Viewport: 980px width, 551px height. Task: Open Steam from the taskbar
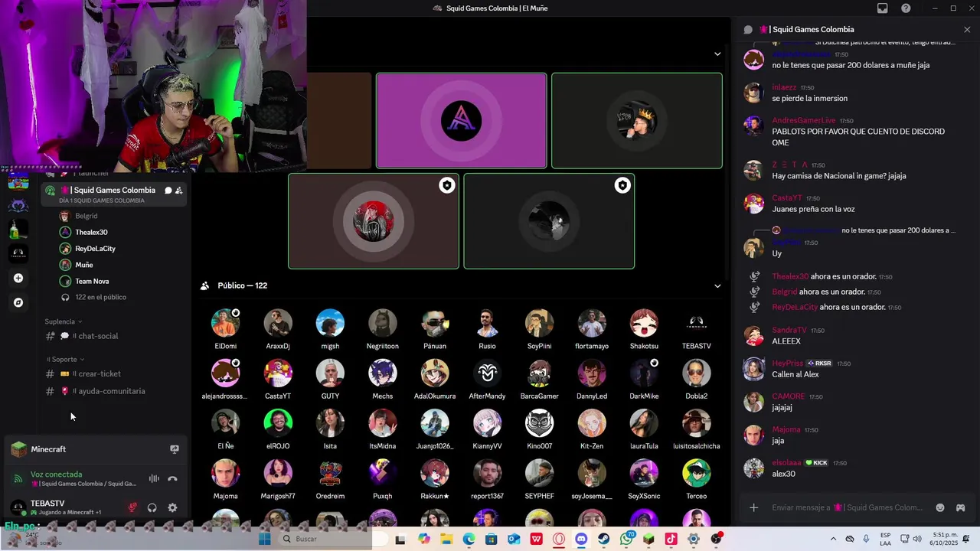point(603,539)
